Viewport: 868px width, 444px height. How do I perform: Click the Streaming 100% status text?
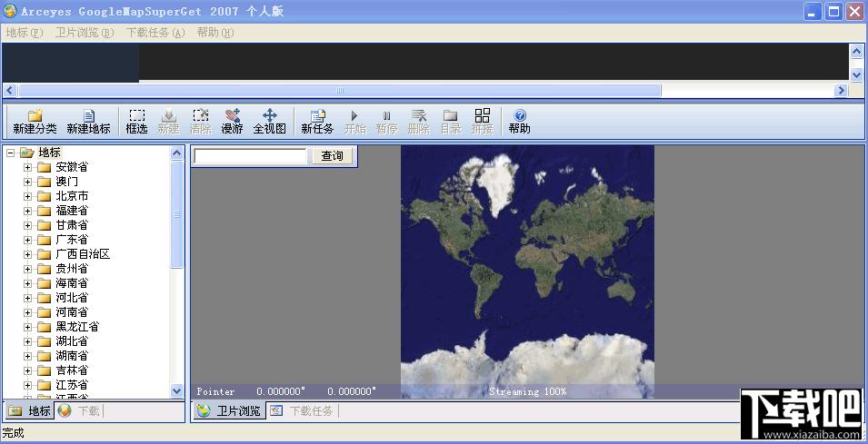click(527, 391)
